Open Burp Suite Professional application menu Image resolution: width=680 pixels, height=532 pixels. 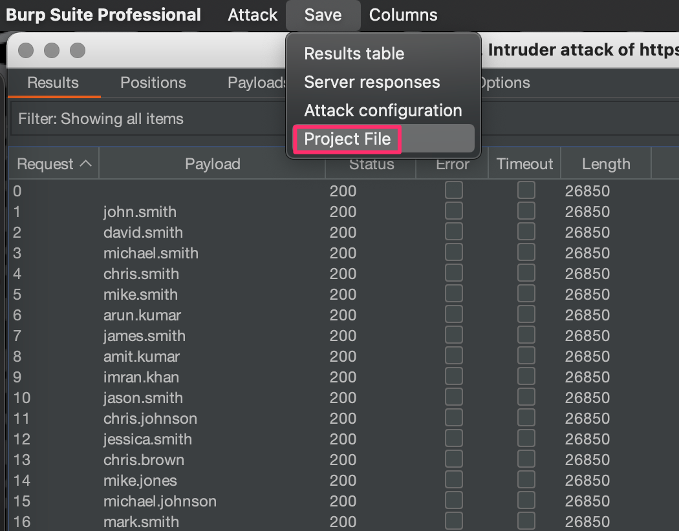tap(103, 15)
